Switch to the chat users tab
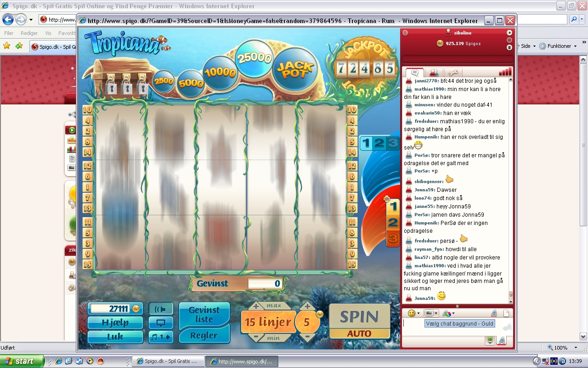This screenshot has width=588, height=368. click(433, 73)
